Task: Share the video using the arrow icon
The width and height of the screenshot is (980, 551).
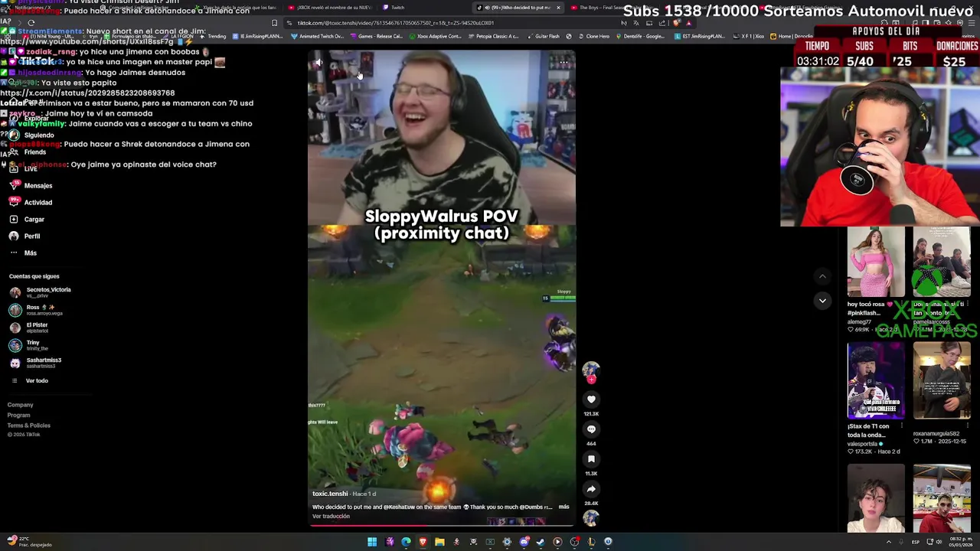Action: (x=591, y=489)
